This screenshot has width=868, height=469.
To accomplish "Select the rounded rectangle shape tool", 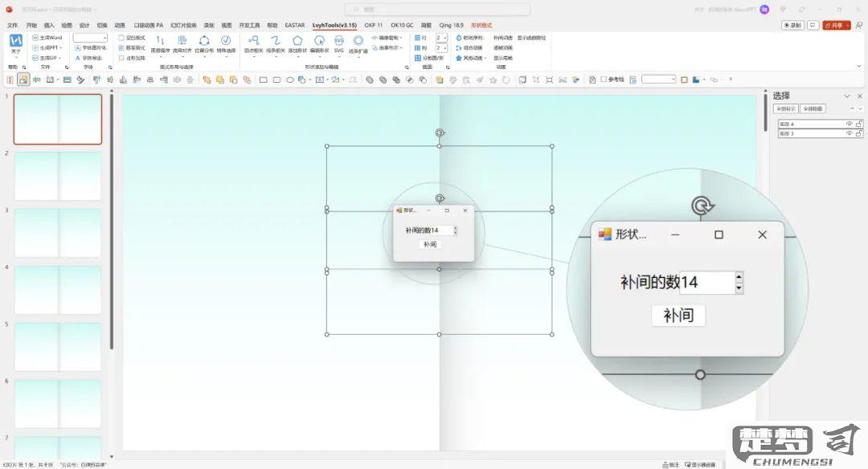I will pos(276,80).
